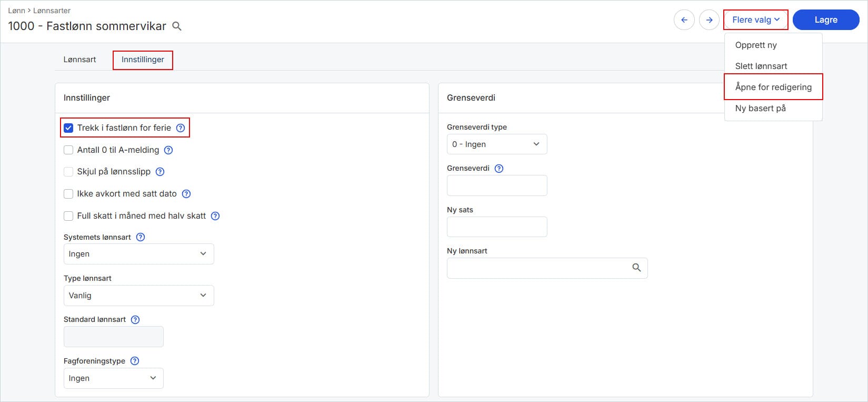
Task: Click the search icon next to the Fastlønn sommervikar title
Action: [177, 26]
